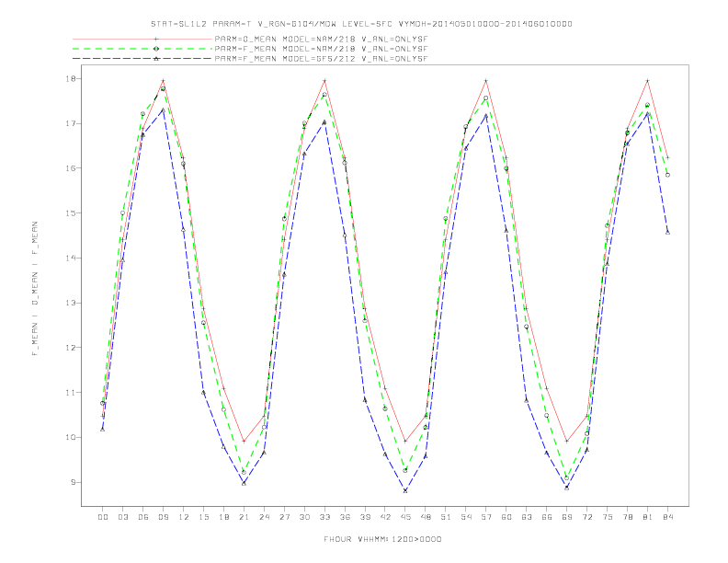Click x-axis forecast hour label 69
728x563 pixels.
tap(567, 517)
